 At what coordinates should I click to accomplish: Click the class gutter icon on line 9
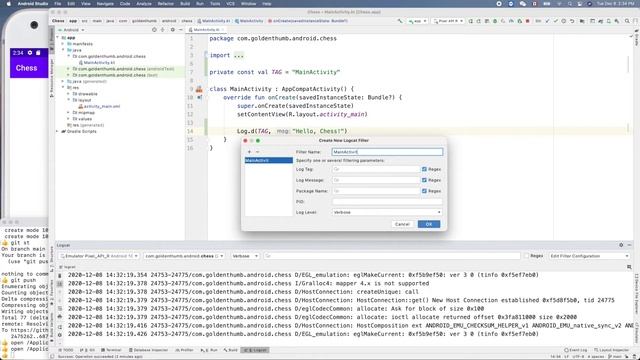click(199, 89)
